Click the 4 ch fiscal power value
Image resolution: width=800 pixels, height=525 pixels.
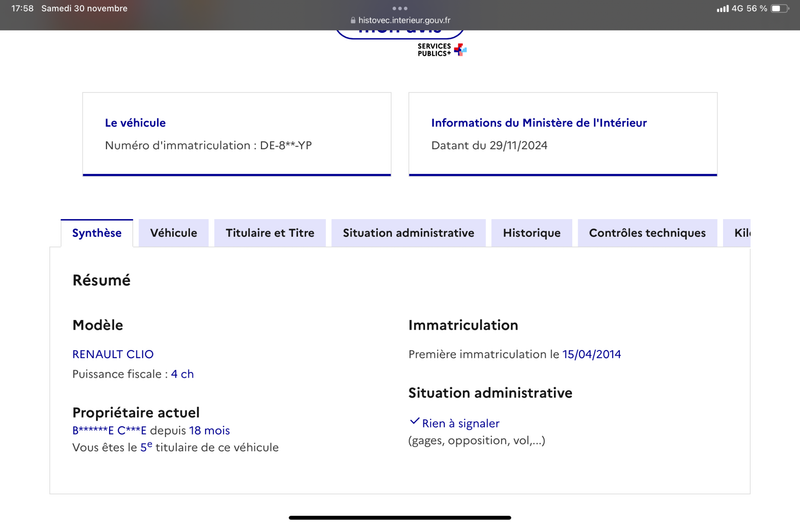(182, 374)
